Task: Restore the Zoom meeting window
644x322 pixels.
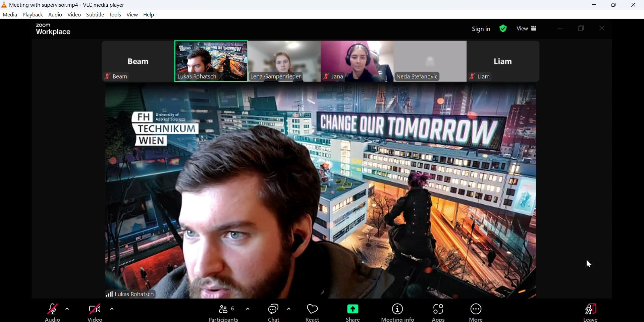Action: pos(581,29)
